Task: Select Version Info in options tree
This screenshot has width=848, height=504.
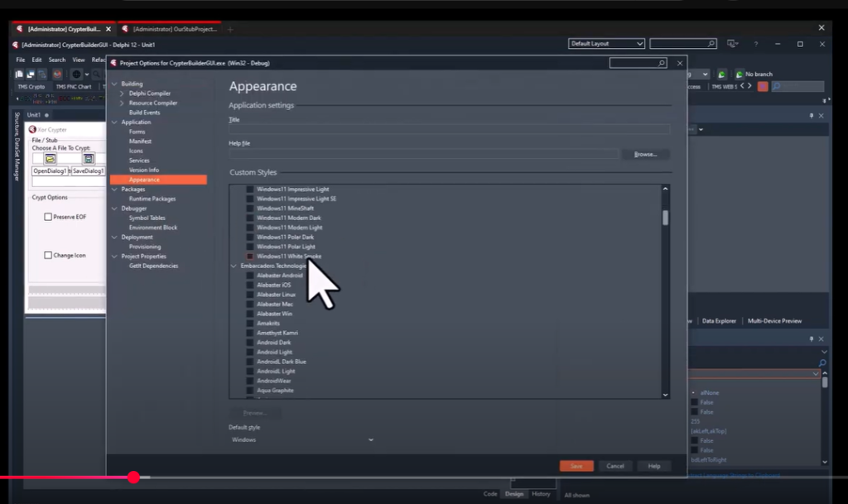Action: coord(144,170)
